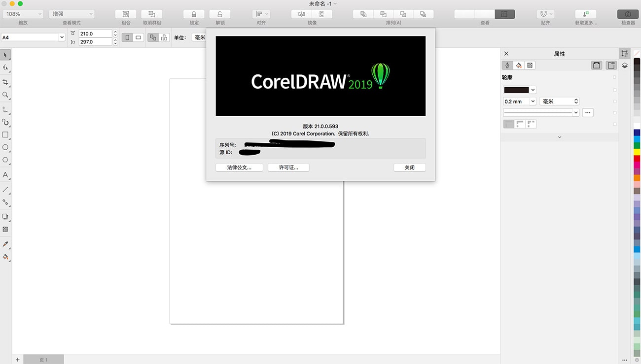Screen dimensions: 641x364
Task: Choose the Color Eyedropper tool
Action: (5, 244)
